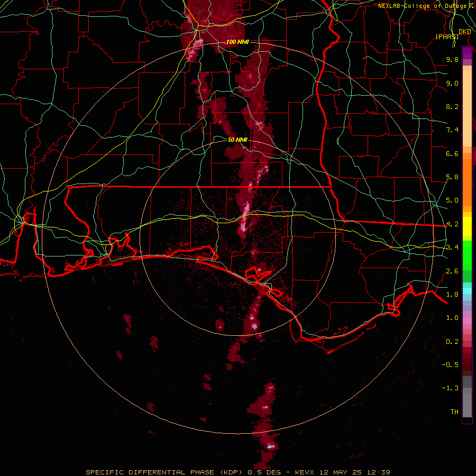
Task: Pick the cyan color bar segment
Action: point(467,291)
